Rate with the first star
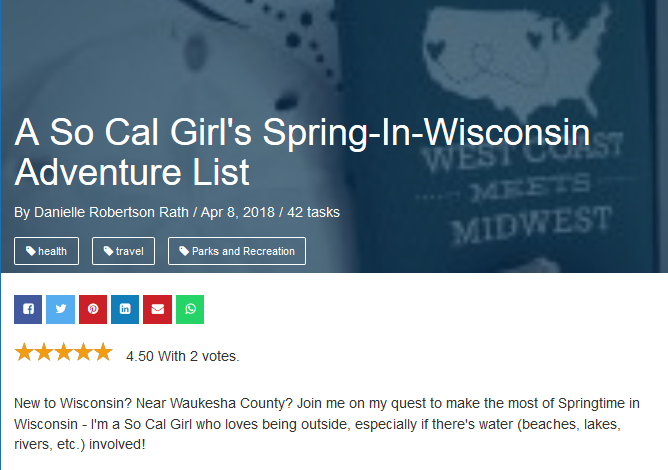 click(x=24, y=352)
